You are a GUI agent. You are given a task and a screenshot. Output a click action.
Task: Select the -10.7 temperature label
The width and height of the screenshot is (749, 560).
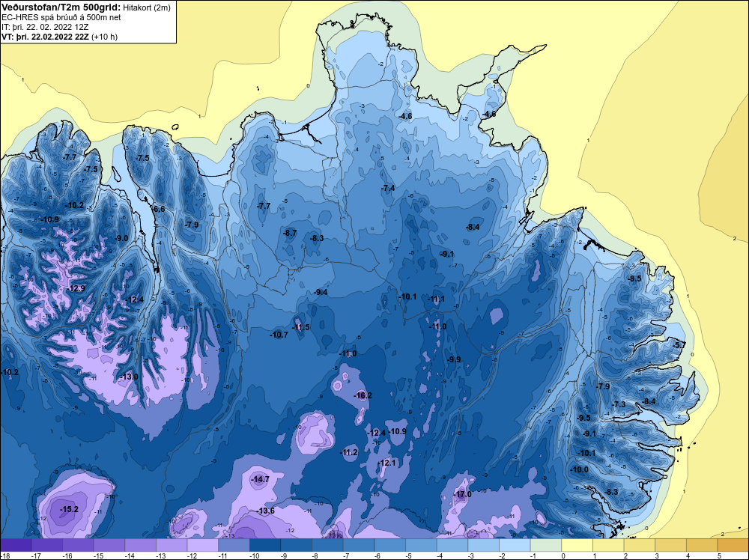coord(279,335)
